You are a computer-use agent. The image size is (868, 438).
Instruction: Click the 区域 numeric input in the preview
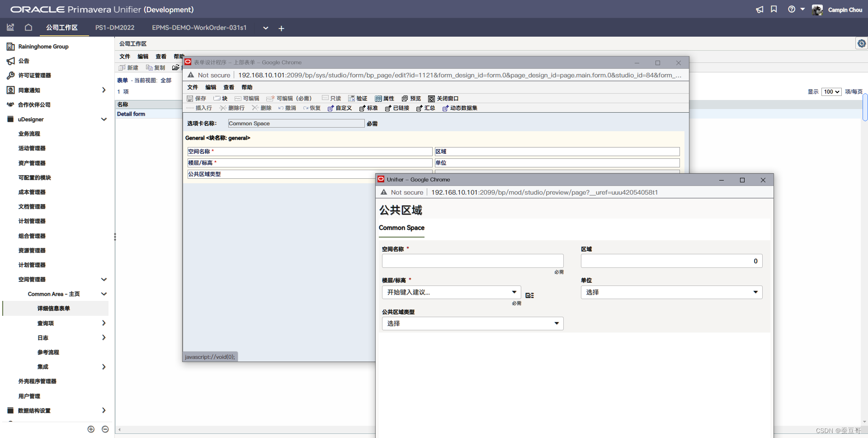pos(671,261)
